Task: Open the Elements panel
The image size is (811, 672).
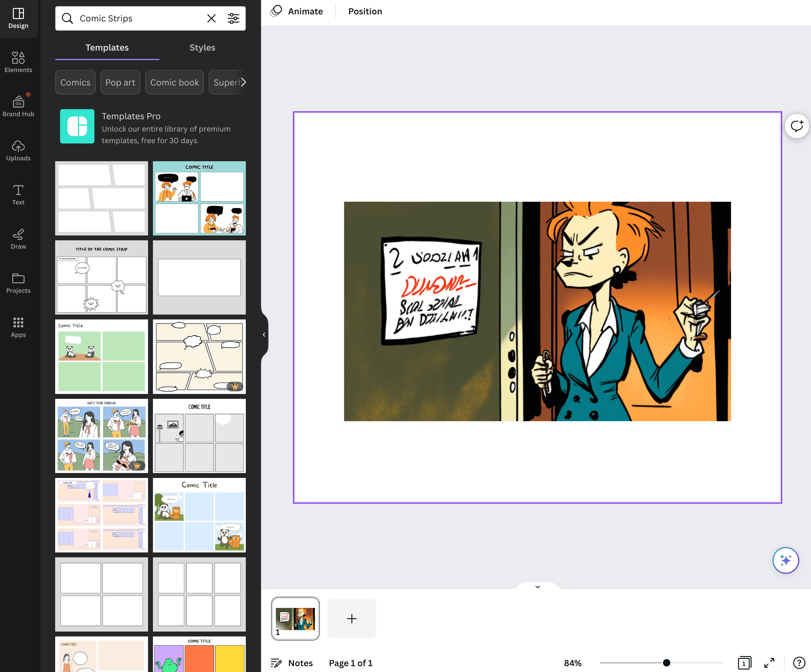Action: tap(18, 62)
